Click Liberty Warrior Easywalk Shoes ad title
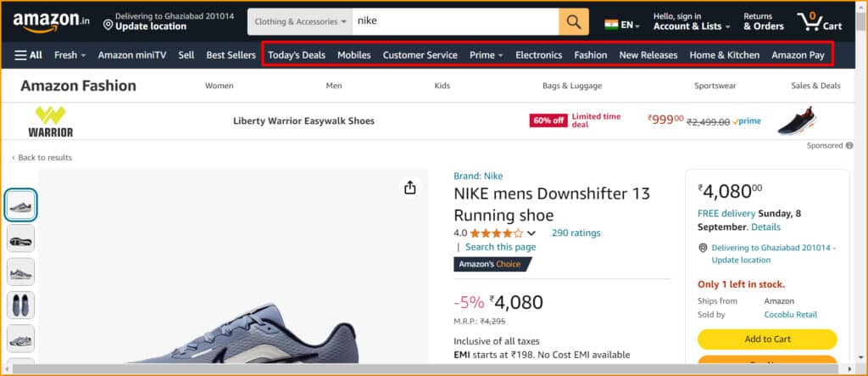The height and width of the screenshot is (376, 868). pyautogui.click(x=303, y=121)
